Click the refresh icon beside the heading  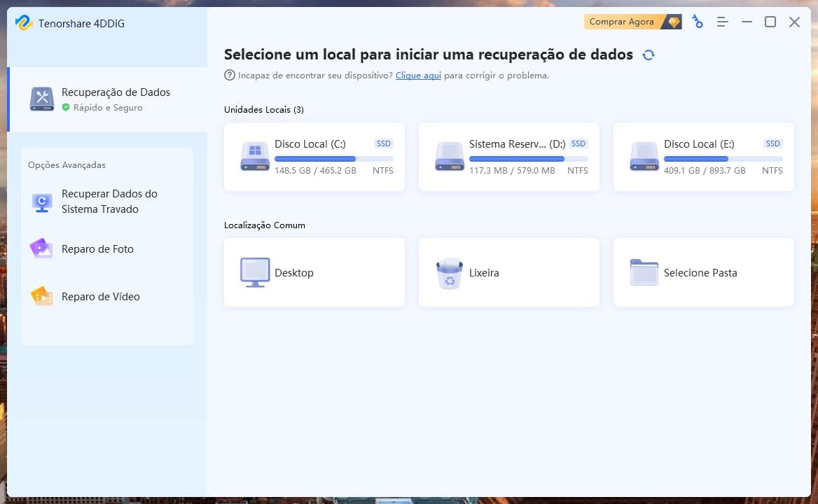649,55
